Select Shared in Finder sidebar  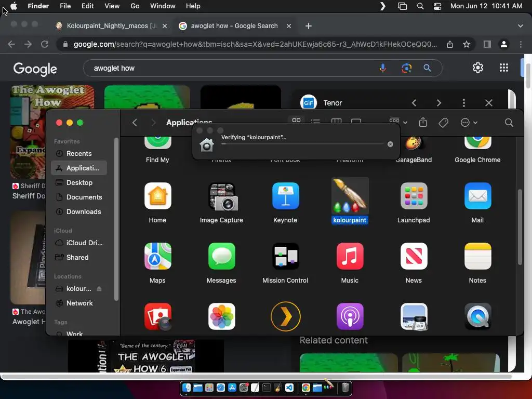[79, 258]
